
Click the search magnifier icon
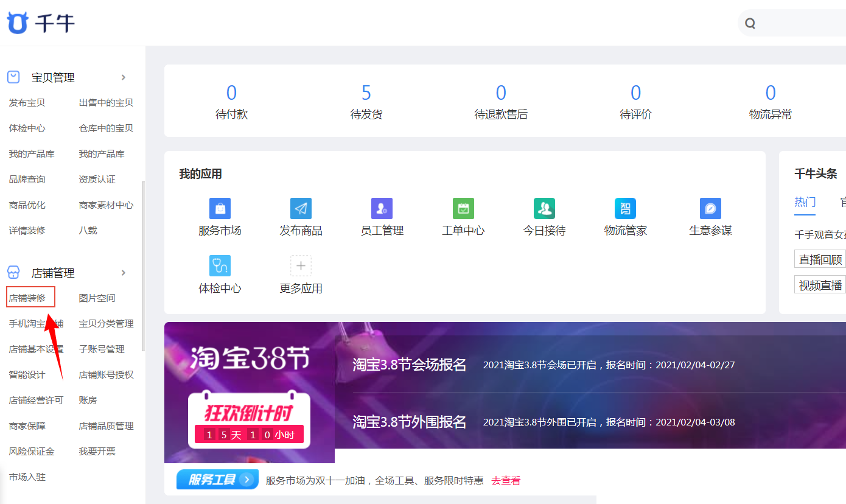pos(750,24)
